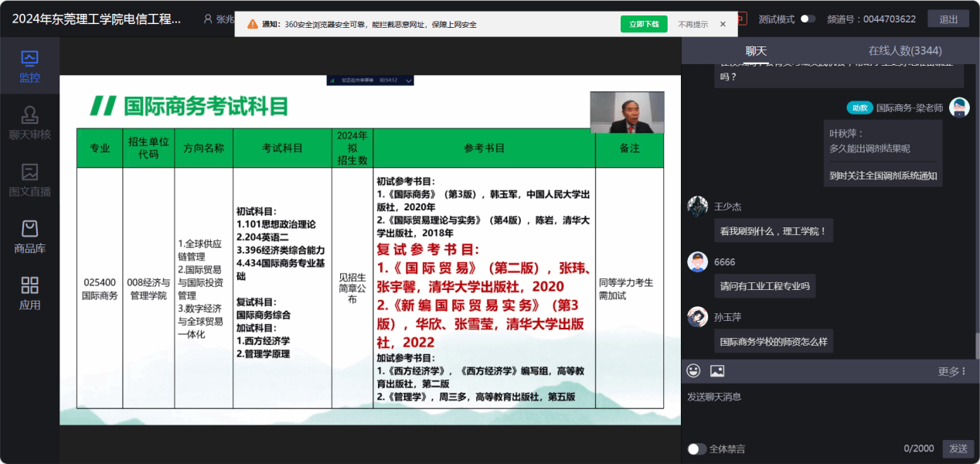The height and width of the screenshot is (464, 980).
Task: Click the presenter video thumbnail
Action: tap(627, 113)
